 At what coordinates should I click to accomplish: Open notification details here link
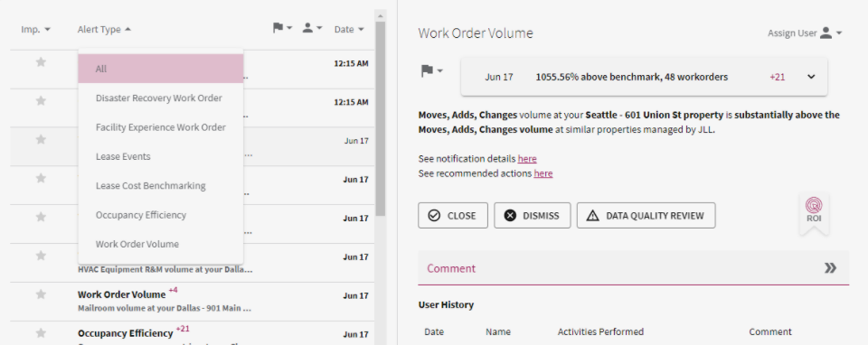pyautogui.click(x=527, y=159)
